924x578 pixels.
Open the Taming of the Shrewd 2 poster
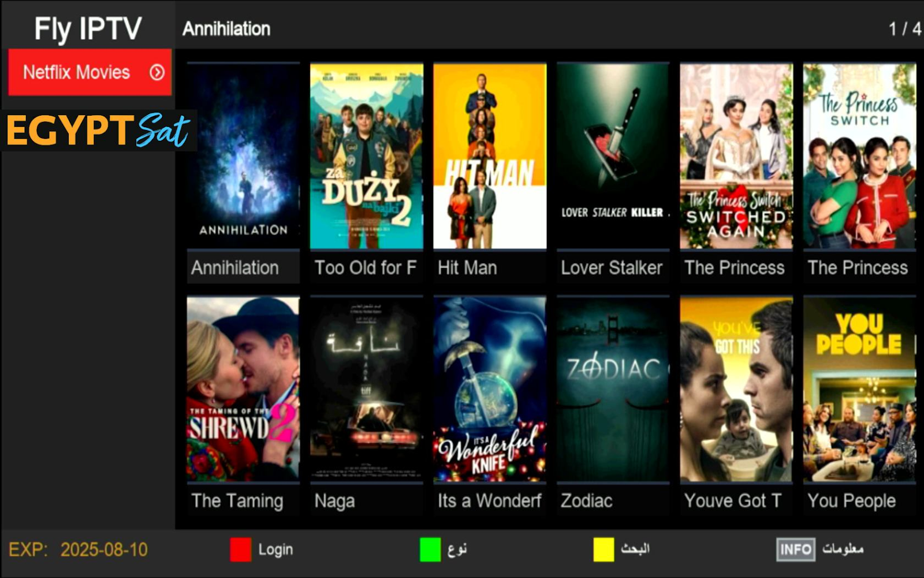tap(243, 389)
